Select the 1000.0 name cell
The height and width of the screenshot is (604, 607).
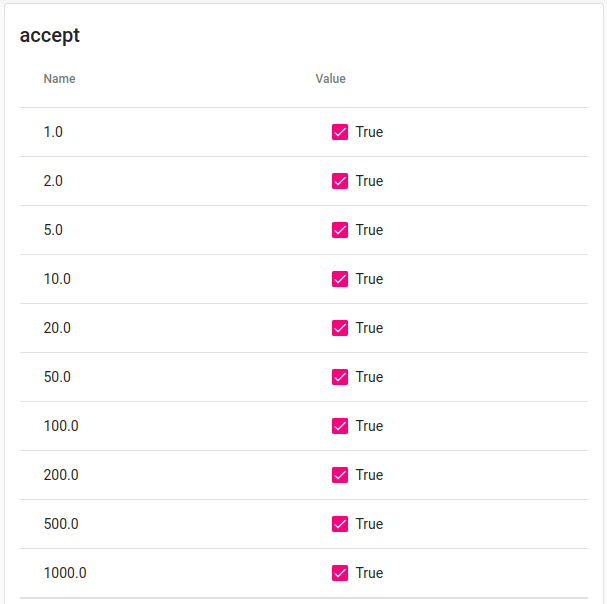(65, 573)
